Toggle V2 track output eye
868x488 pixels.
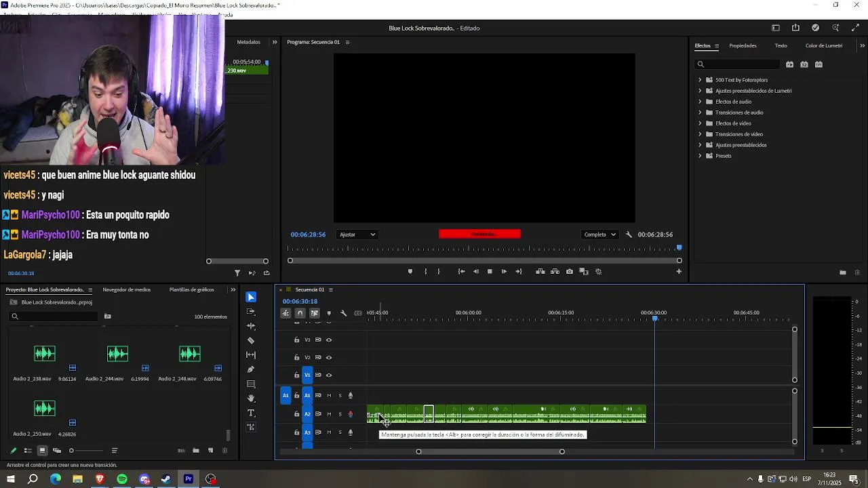[329, 358]
